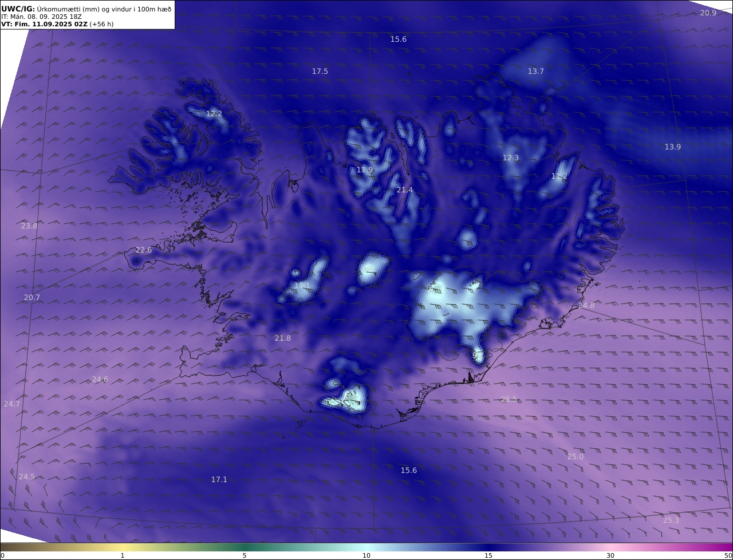This screenshot has height=560, width=733.
Task: Click the IT: Mán. 08. 09. 2025 18Z line
Action: pos(42,17)
